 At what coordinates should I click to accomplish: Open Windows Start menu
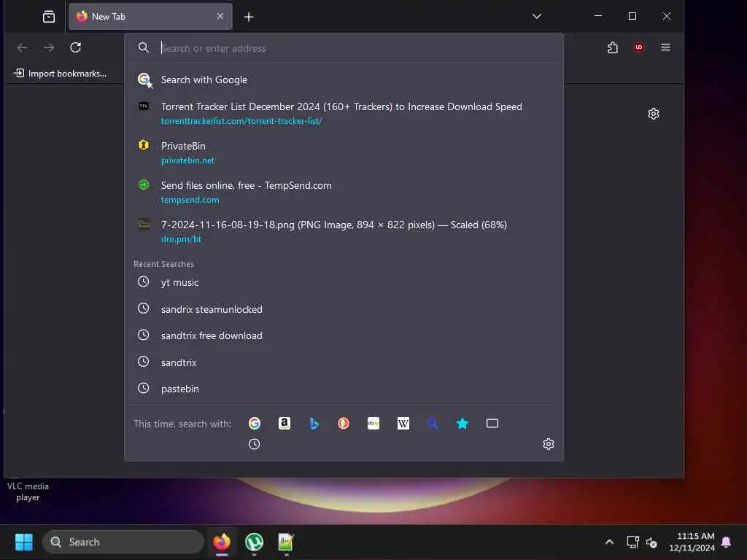(24, 542)
